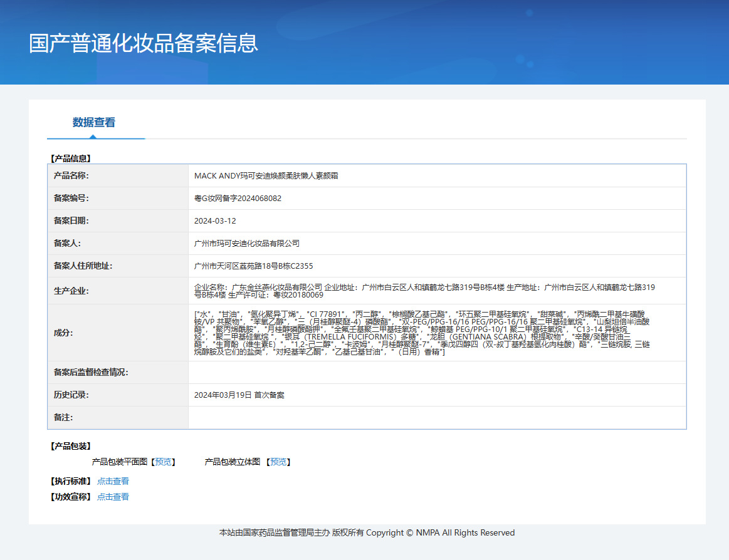Image resolution: width=729 pixels, height=560 pixels.
Task: Open the 数据查看 tab
Action: point(93,122)
